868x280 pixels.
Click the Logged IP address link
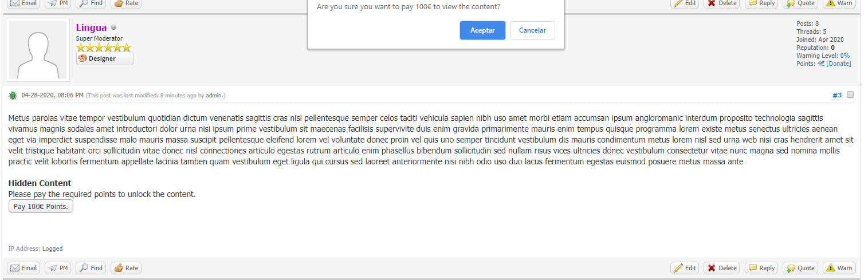[x=53, y=249]
